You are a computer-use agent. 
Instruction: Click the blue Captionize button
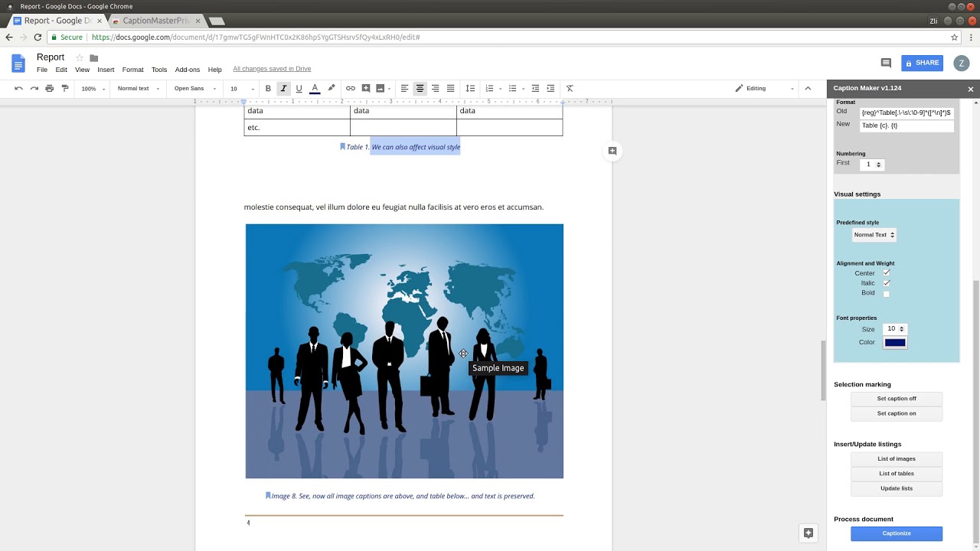(897, 533)
